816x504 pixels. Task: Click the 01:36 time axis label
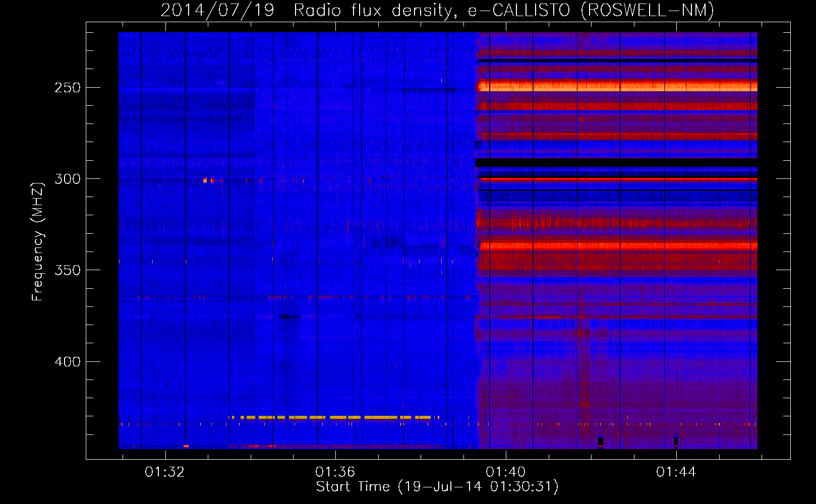[x=335, y=472]
